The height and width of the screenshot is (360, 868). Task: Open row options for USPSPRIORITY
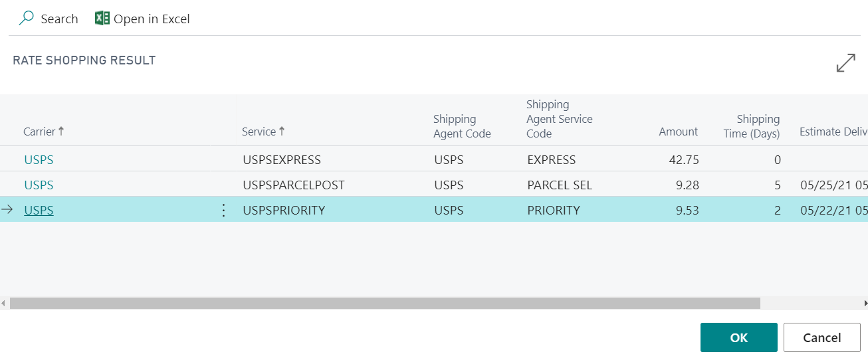coord(223,211)
